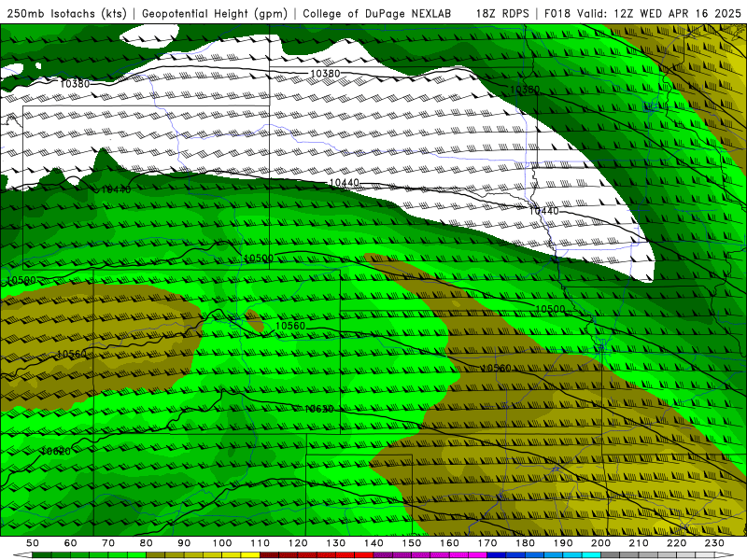Click the bright yellow swatch left of 110
This screenshot has width=747, height=560.
pyautogui.click(x=250, y=554)
